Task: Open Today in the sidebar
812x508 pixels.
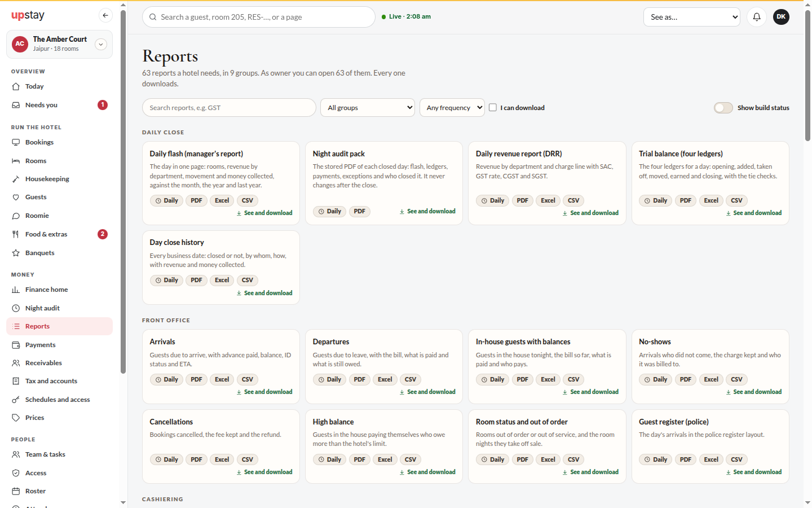Action: (59, 86)
